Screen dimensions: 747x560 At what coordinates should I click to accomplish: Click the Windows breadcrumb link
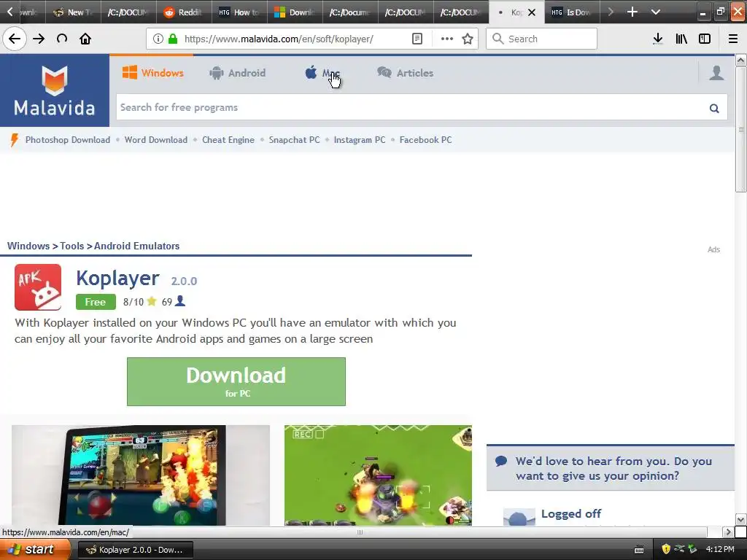coord(28,246)
